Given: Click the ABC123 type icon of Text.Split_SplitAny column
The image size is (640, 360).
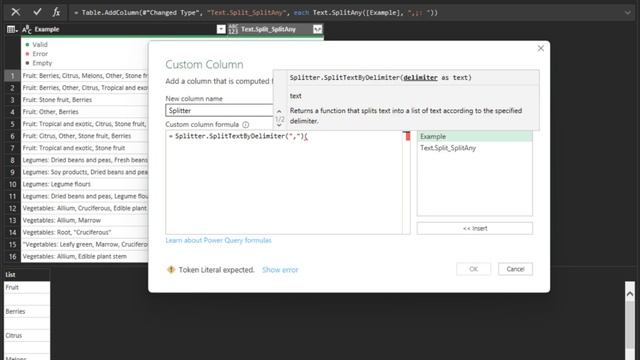Looking at the screenshot, I should [x=233, y=29].
